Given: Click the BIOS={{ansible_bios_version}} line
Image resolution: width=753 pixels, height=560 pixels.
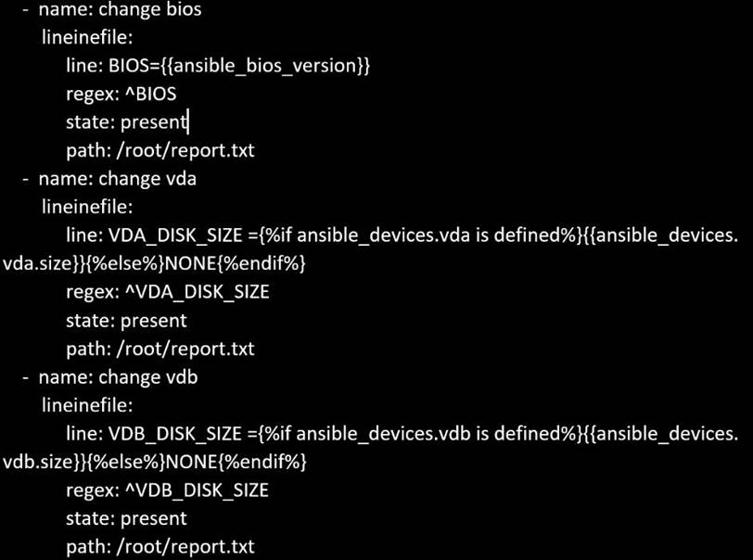Looking at the screenshot, I should 218,66.
